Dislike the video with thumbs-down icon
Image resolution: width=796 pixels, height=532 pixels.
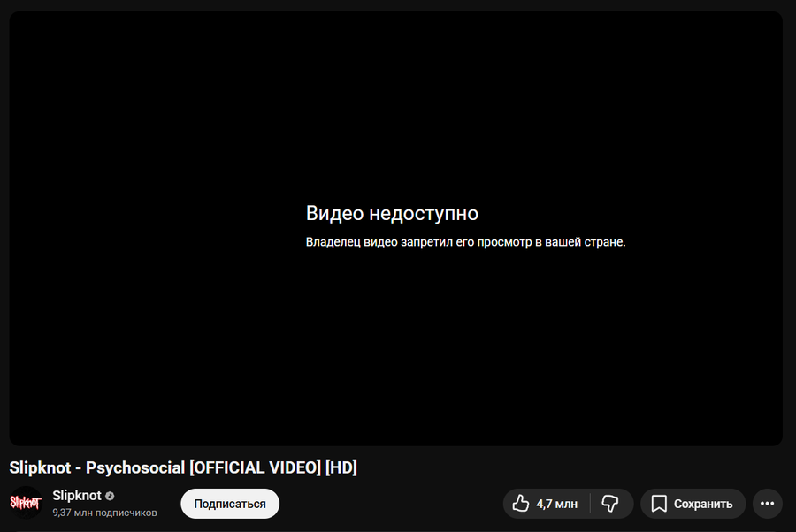[x=611, y=504]
